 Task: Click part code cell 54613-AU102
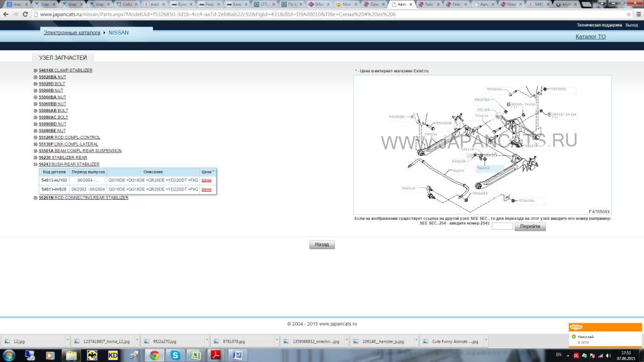[54, 180]
